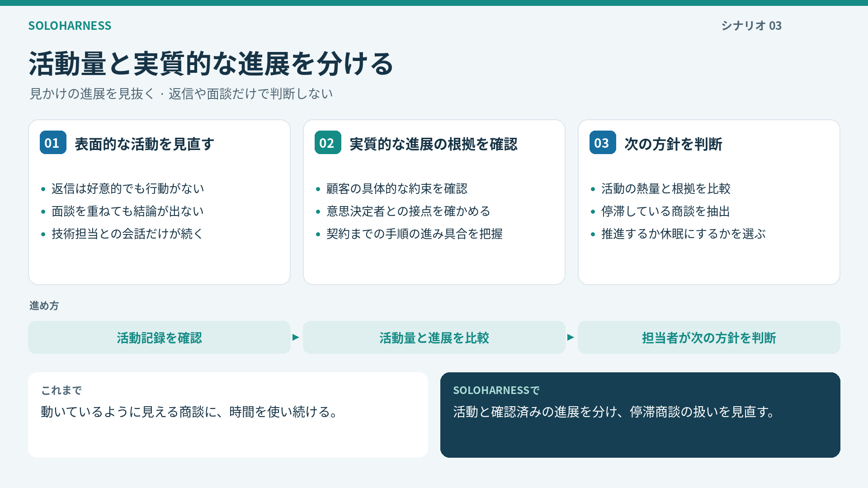Click bullet 技術担当との会話だけが続く
This screenshot has height=488, width=868.
[x=128, y=234]
